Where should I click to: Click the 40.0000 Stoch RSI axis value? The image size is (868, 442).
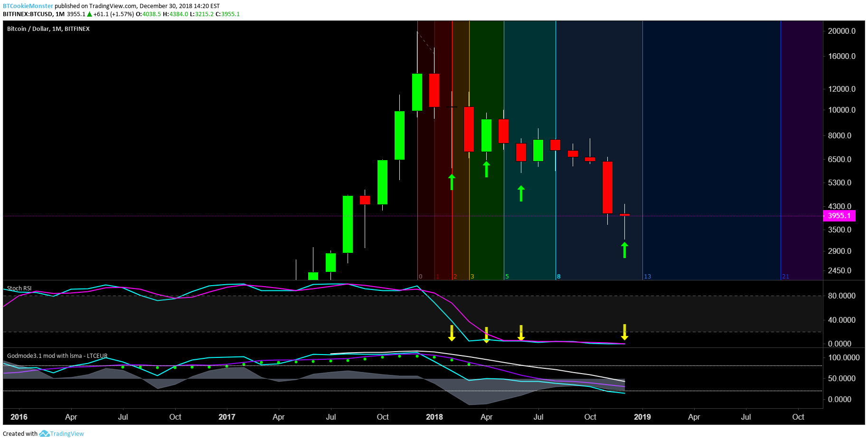click(842, 320)
